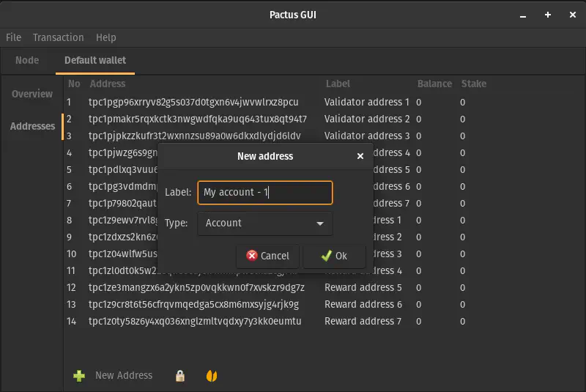Select address tpc1z9cr8t6t56cfrqvmqedga5cx8m6mxsyjg4rjk9g
This screenshot has width=586, height=392.
point(193,304)
